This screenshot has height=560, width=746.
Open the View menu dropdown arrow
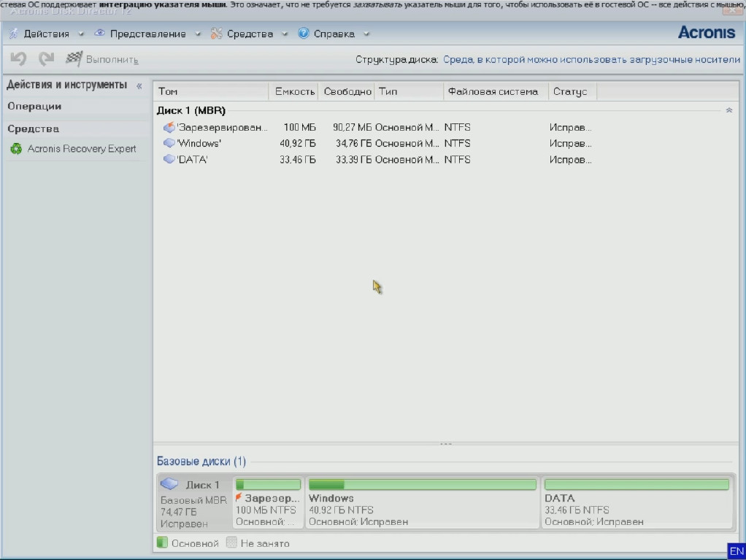198,34
